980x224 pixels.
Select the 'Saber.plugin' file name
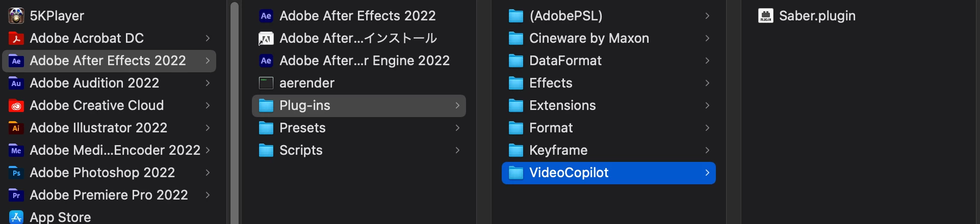click(x=817, y=16)
